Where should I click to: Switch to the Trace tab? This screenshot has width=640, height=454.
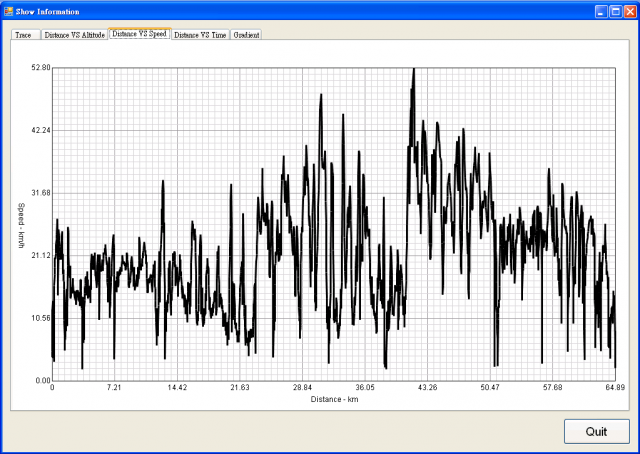(26, 35)
